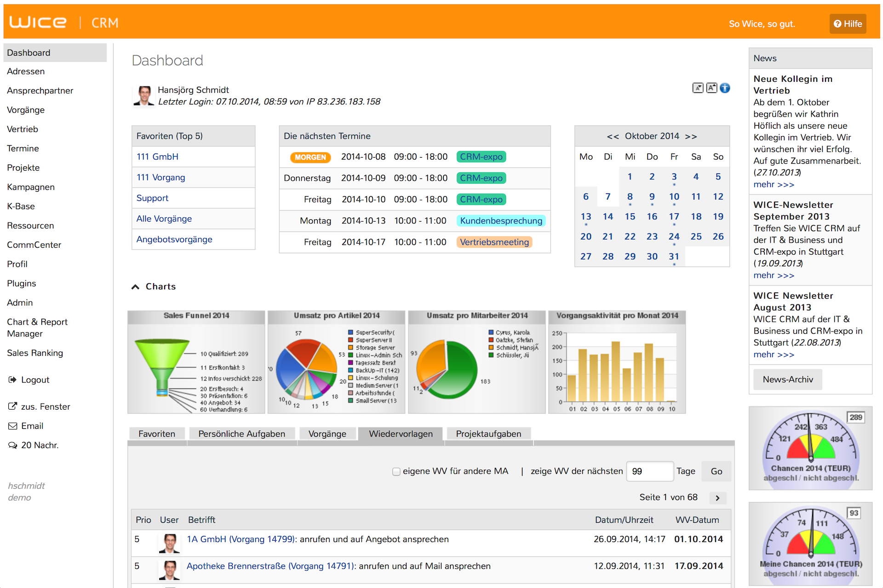Open Umsatz pro Artikel 2014 chart
The height and width of the screenshot is (588, 883).
pyautogui.click(x=337, y=362)
